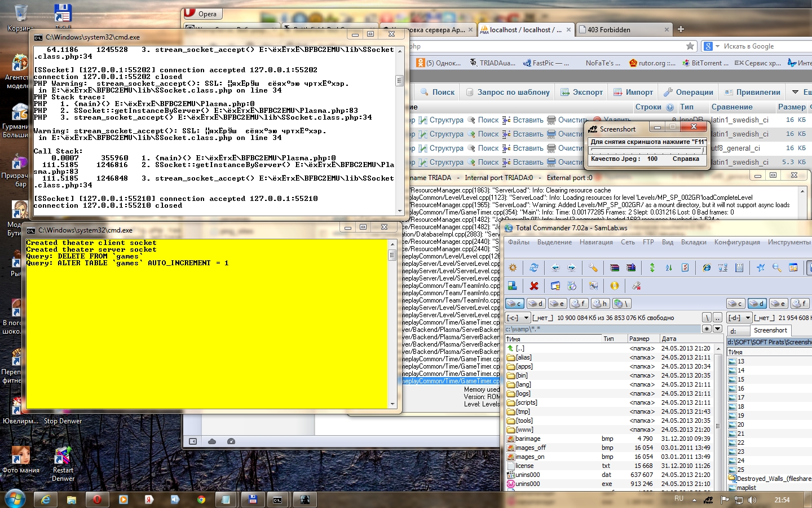Click Справка in the Screenshort window
This screenshot has height=508, width=812.
(x=686, y=159)
